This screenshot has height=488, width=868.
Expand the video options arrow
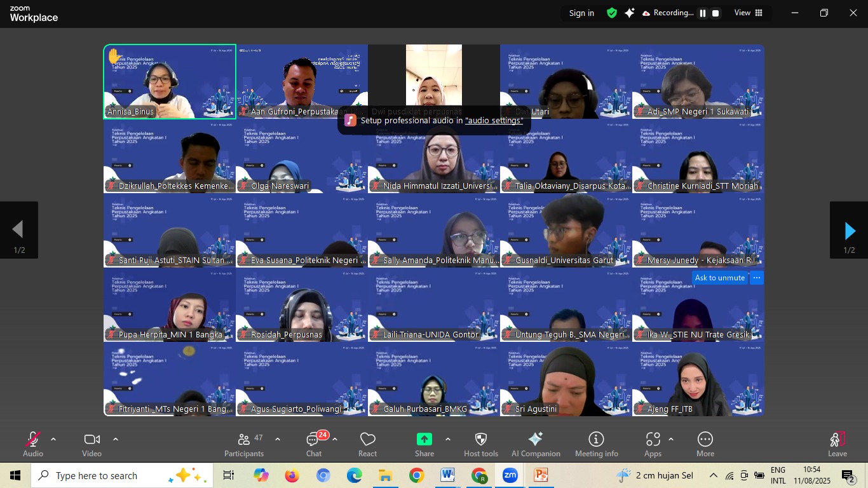coord(115,439)
